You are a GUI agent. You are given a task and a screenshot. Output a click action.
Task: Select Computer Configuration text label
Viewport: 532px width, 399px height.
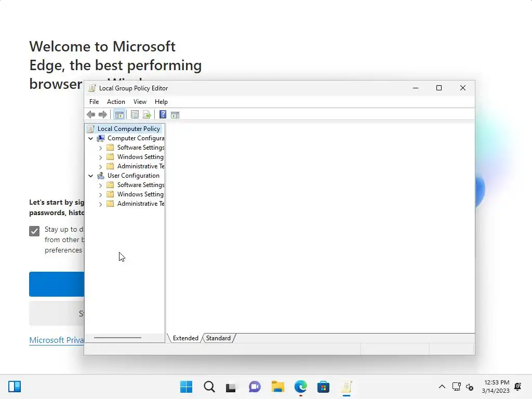136,138
